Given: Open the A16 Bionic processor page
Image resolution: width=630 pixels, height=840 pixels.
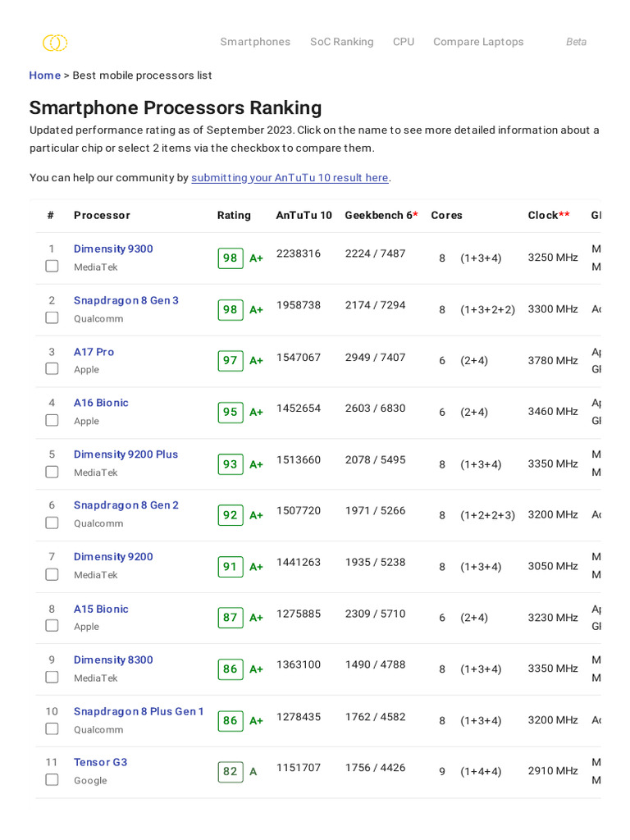Looking at the screenshot, I should point(101,403).
